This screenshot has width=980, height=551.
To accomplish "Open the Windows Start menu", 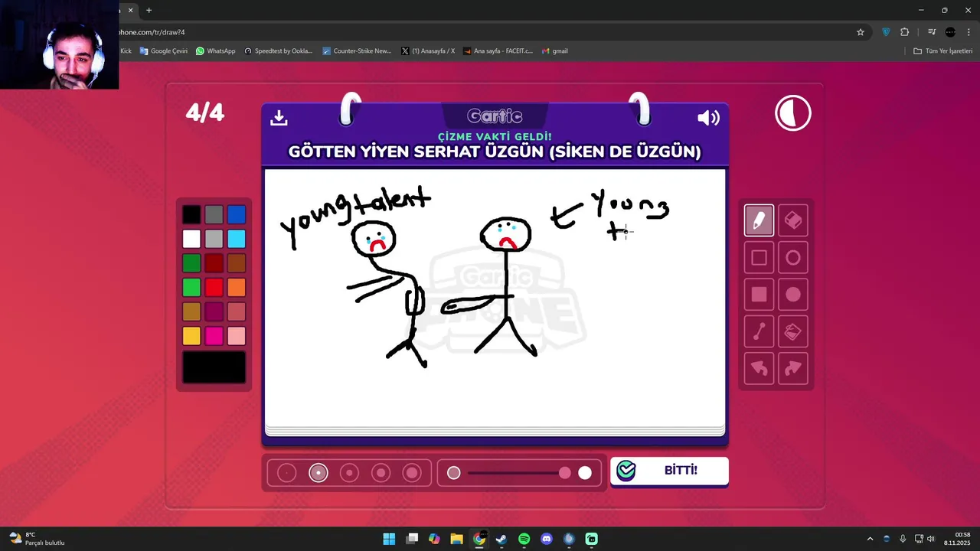I will tap(389, 539).
